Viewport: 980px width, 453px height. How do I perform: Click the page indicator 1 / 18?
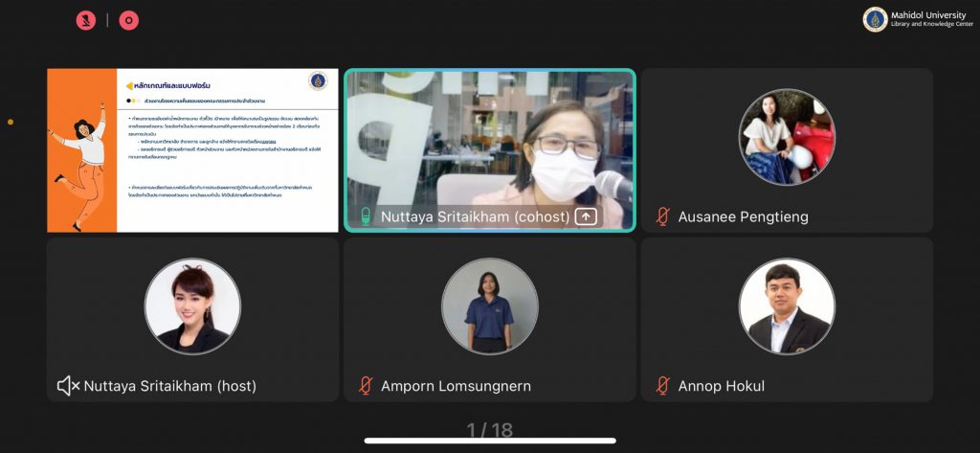[489, 430]
